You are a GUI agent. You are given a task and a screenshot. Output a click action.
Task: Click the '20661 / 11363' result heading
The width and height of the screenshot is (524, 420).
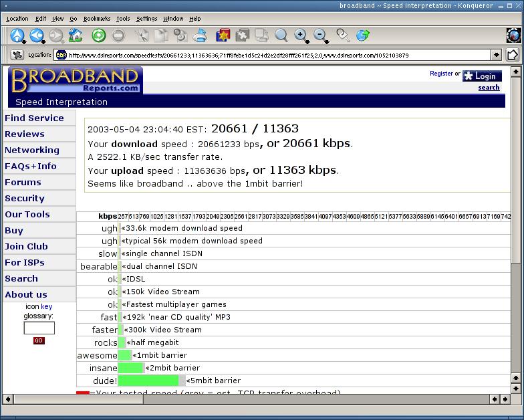pyautogui.click(x=255, y=128)
